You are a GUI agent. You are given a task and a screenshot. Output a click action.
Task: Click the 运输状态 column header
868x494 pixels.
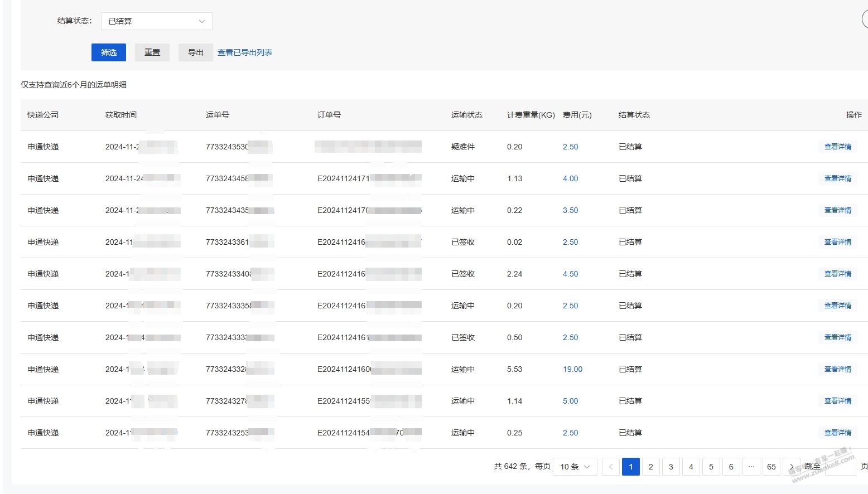[467, 115]
